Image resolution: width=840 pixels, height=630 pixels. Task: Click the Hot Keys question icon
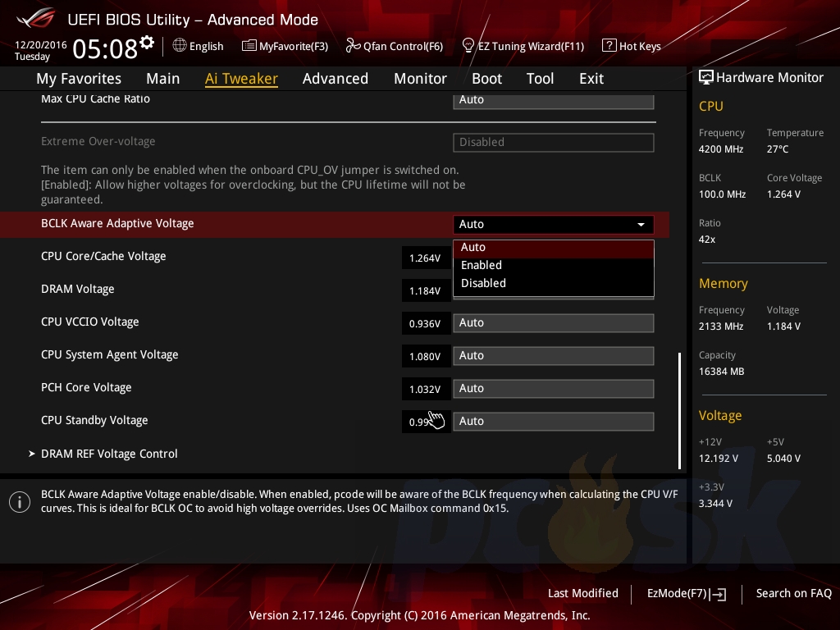tap(609, 46)
